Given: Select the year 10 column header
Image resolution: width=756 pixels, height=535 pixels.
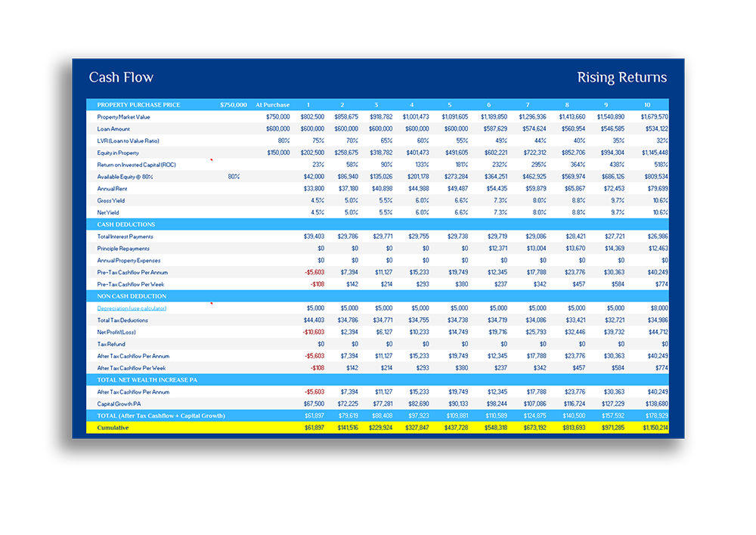Looking at the screenshot, I should (x=646, y=105).
